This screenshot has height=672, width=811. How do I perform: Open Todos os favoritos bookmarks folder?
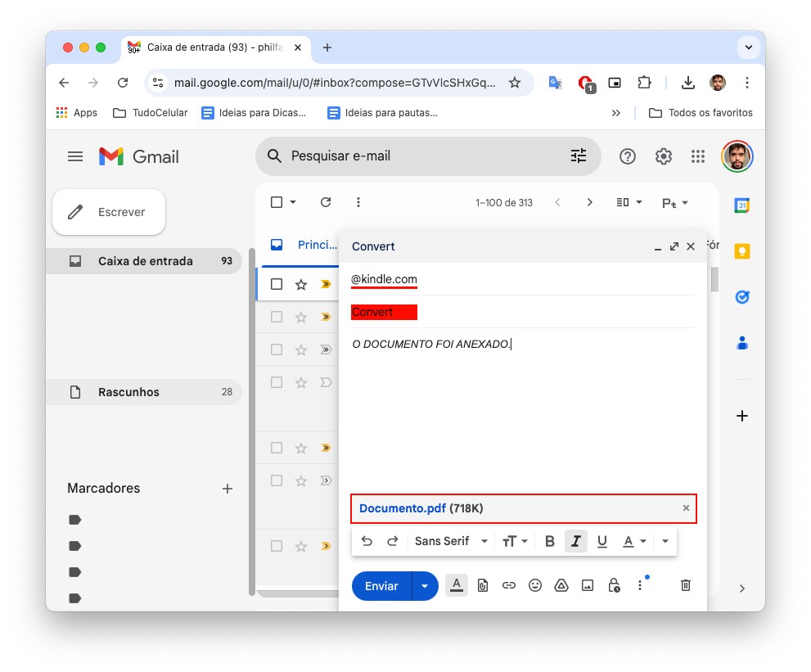tap(701, 113)
